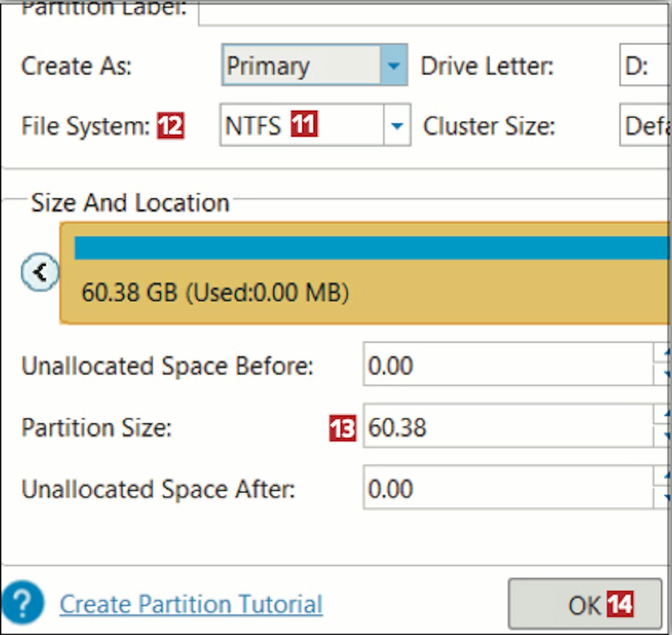Open the Create As dropdown arrow

point(393,65)
